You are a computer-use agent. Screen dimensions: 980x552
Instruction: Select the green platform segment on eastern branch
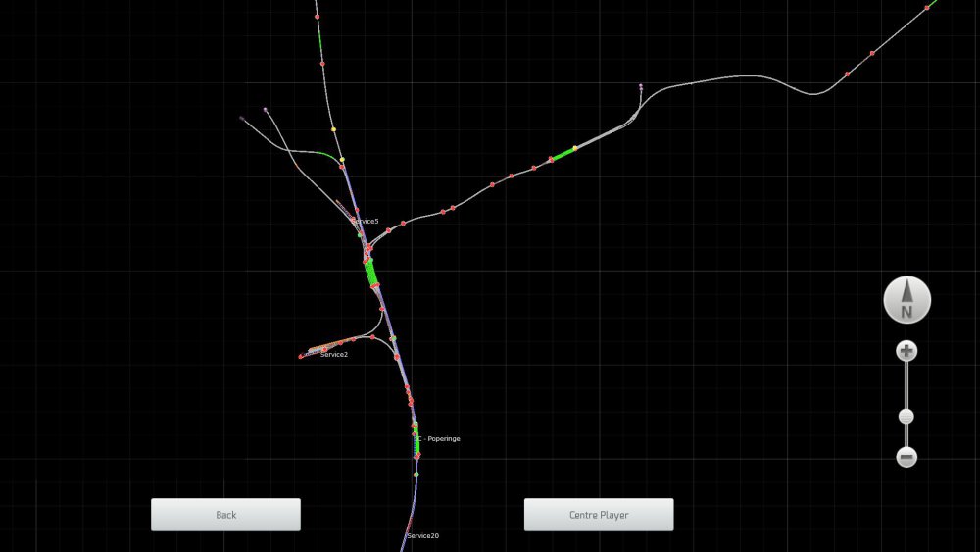pyautogui.click(x=563, y=153)
